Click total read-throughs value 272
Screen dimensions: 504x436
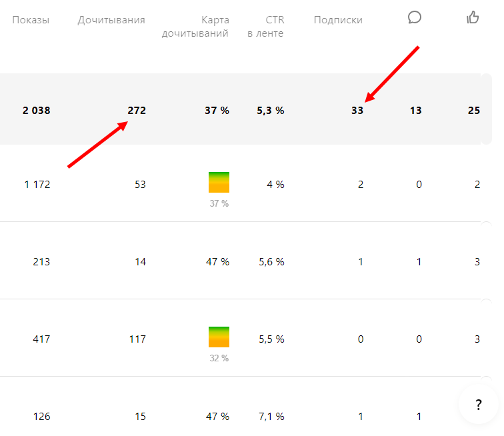[137, 111]
